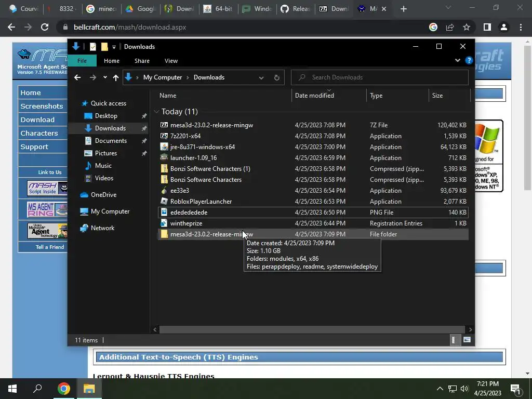This screenshot has height=399, width=532.
Task: Bookmark this page with the star icon
Action: [467, 27]
